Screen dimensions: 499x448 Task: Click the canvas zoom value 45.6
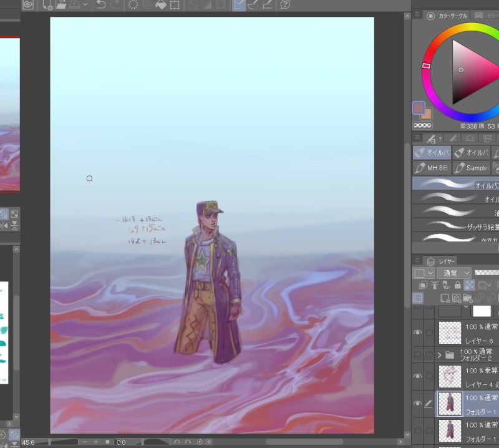(x=29, y=442)
